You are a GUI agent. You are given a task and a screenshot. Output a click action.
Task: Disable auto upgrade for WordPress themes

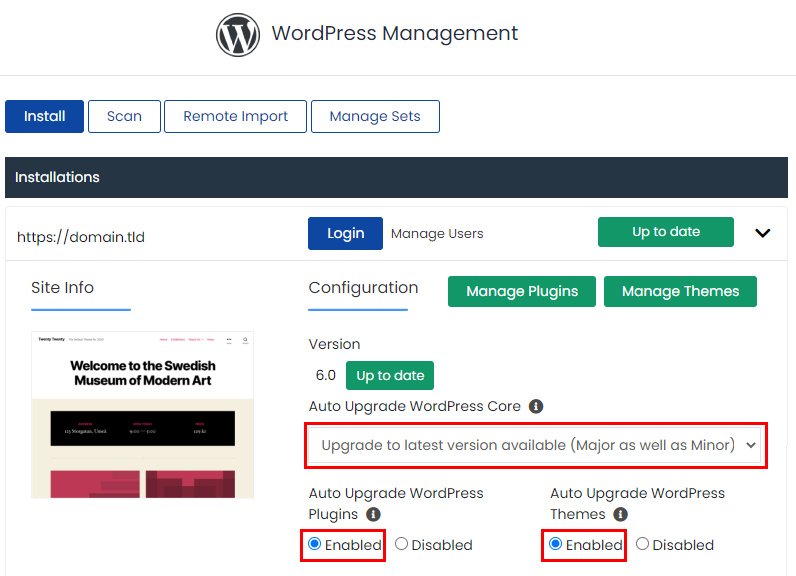[x=643, y=545]
